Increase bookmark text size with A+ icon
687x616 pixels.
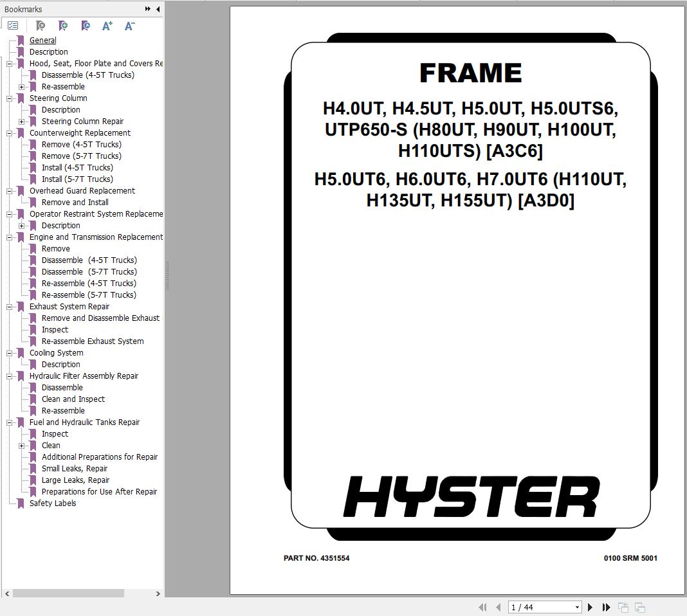click(107, 26)
